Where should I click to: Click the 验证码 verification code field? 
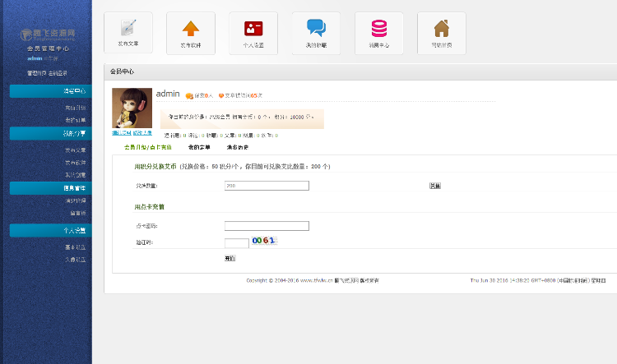[x=237, y=243]
